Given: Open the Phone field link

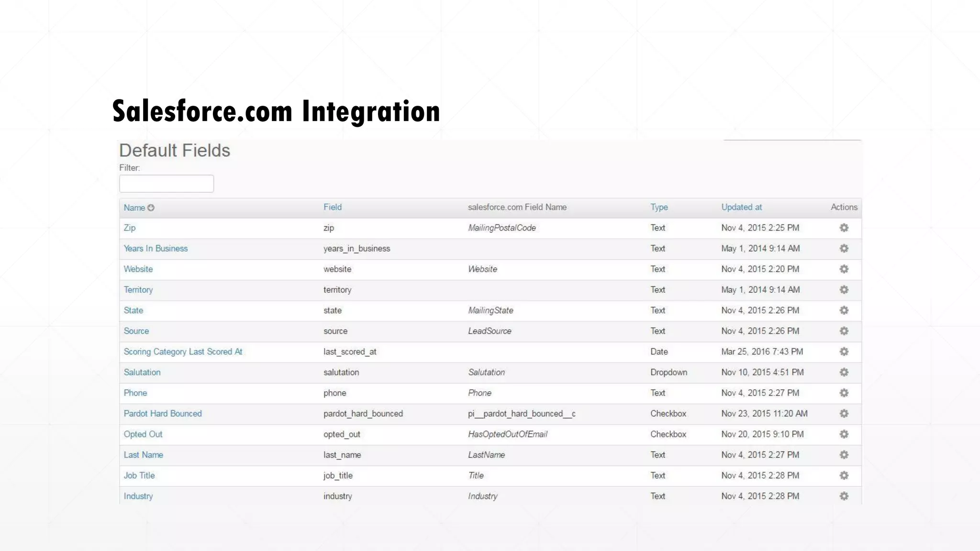Looking at the screenshot, I should pos(135,393).
